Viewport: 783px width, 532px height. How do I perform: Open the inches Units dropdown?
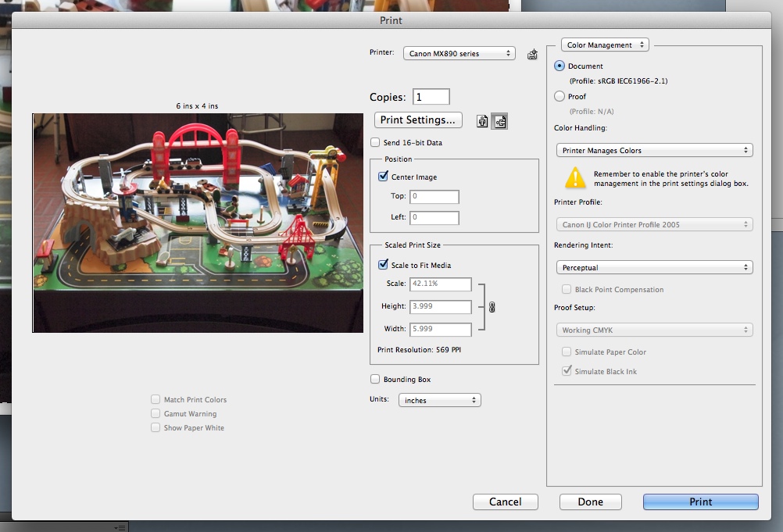click(439, 400)
